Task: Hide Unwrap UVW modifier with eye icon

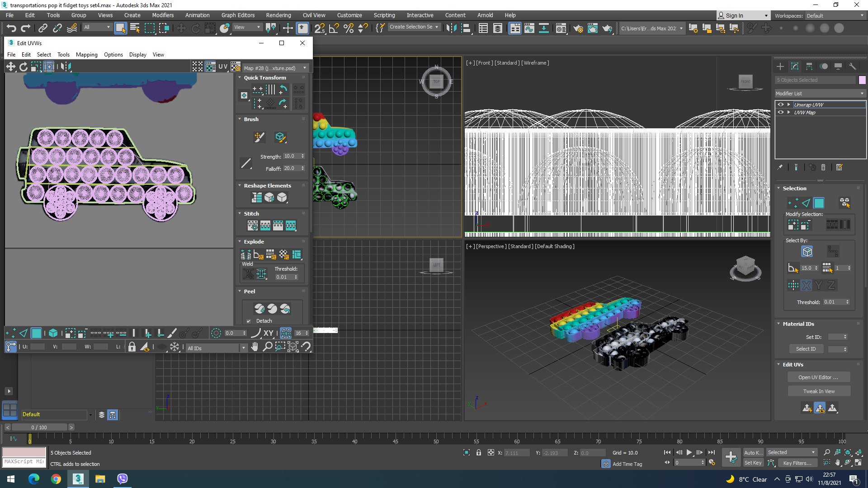Action: click(x=780, y=104)
